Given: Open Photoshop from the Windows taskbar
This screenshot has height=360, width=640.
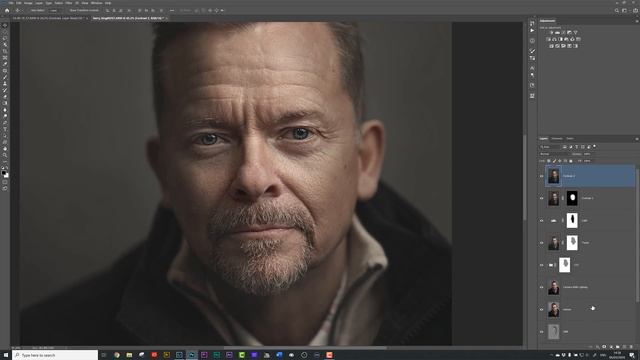Looking at the screenshot, I should (191, 355).
